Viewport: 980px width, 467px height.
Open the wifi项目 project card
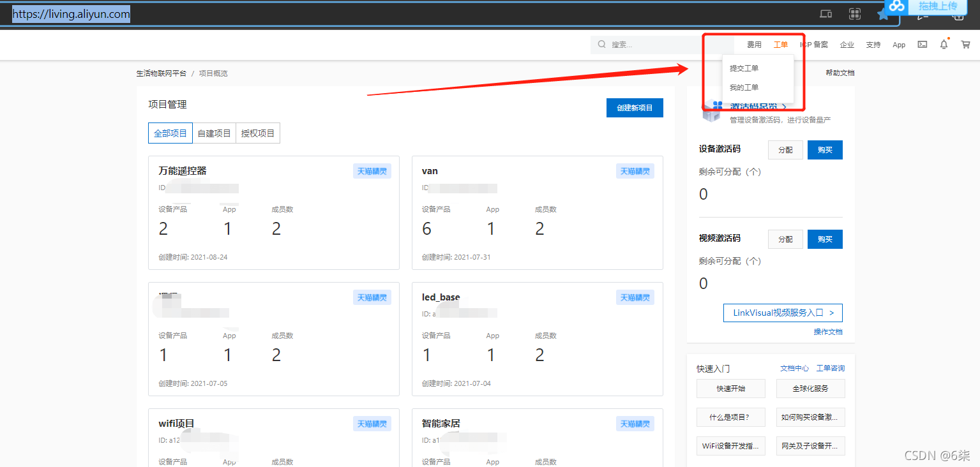tap(274, 438)
